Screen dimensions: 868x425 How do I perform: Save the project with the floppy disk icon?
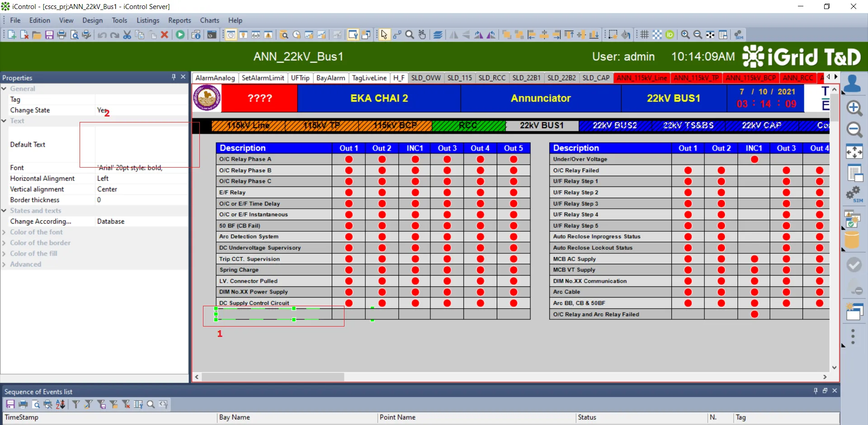coord(49,35)
